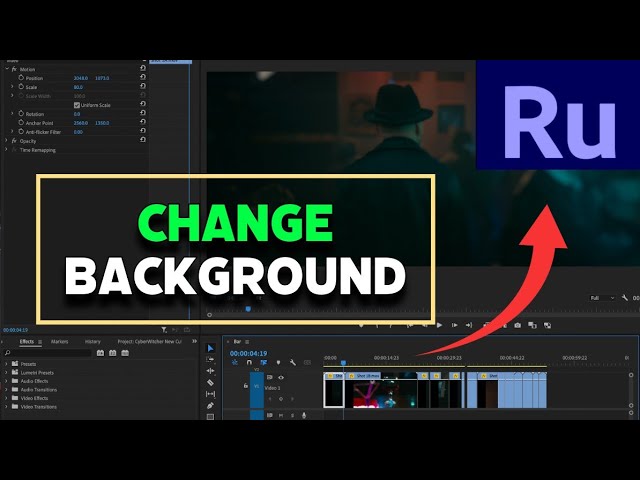Reset the Position parameter

pyautogui.click(x=143, y=77)
